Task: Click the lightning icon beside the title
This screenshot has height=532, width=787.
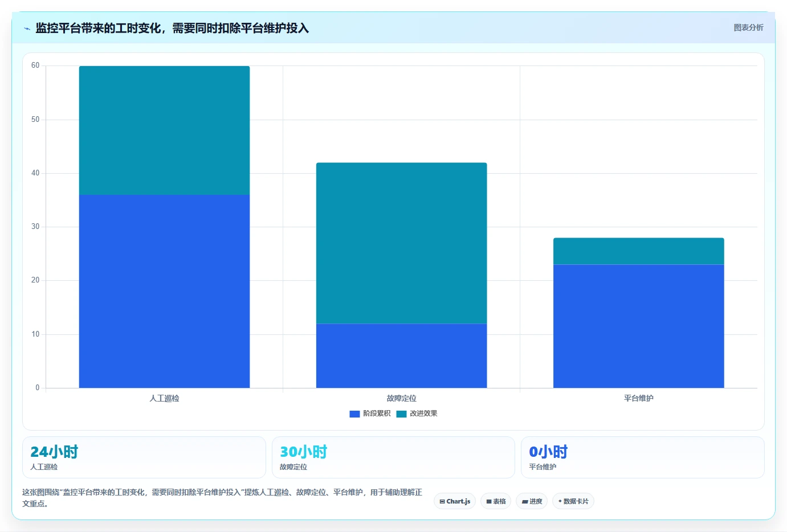Action: coord(27,28)
